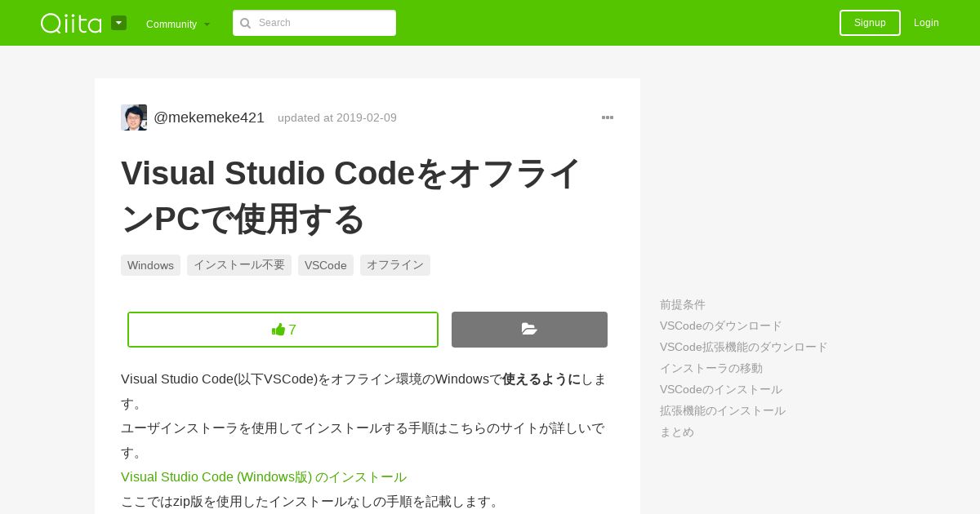Image resolution: width=980 pixels, height=514 pixels.
Task: Open the @mekemeke421 profile link
Action: point(209,117)
